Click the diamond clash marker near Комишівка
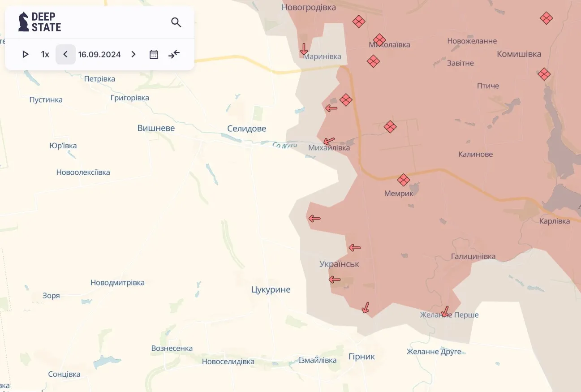 pyautogui.click(x=544, y=74)
